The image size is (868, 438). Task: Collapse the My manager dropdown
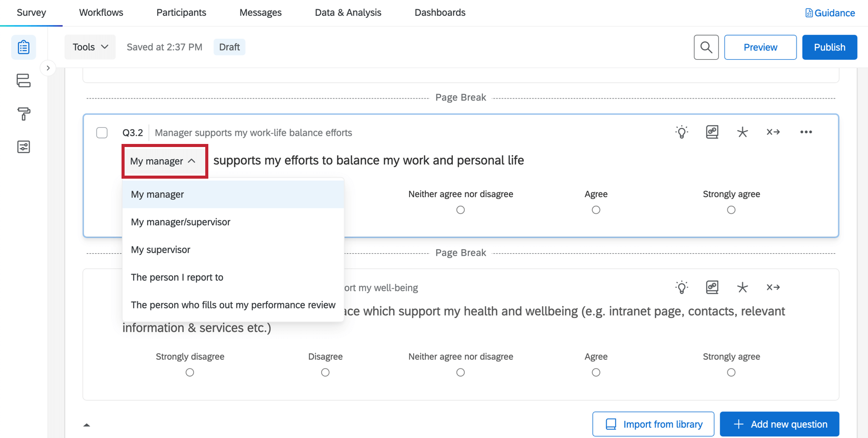163,161
